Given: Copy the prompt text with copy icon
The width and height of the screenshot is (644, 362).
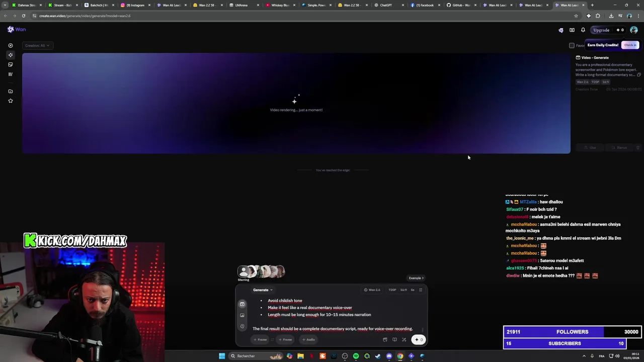Looking at the screenshot, I should point(639,75).
